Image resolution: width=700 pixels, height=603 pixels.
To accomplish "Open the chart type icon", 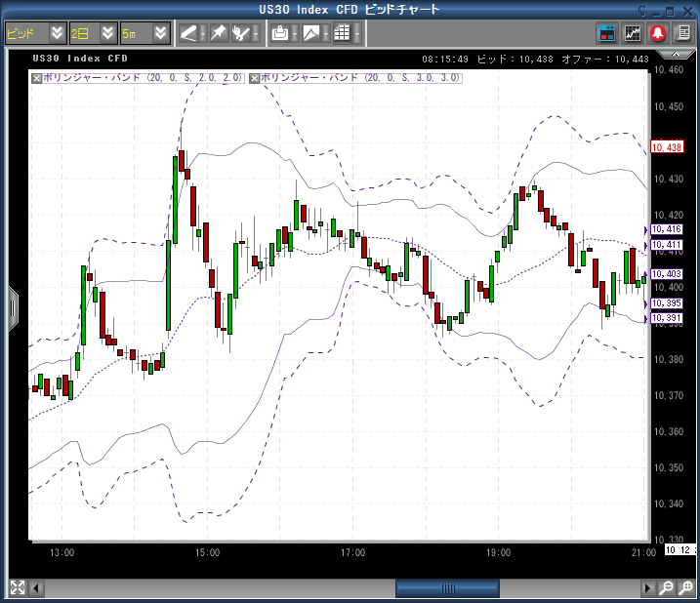I will [x=311, y=33].
